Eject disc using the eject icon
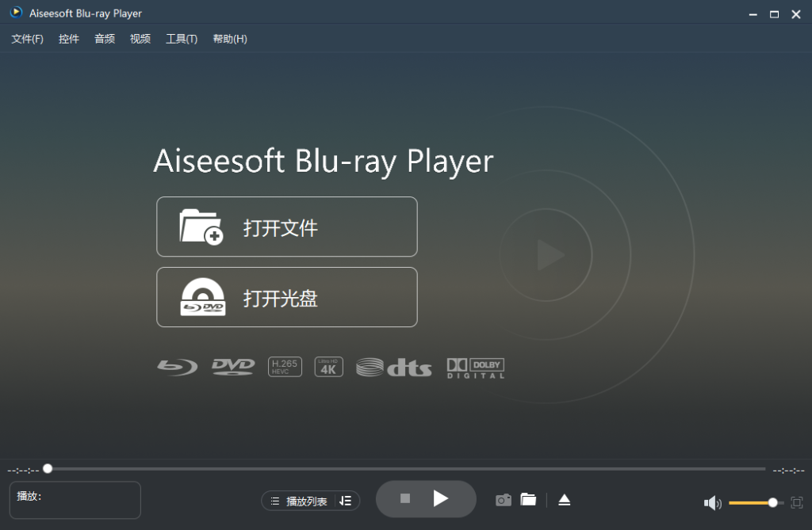Image resolution: width=812 pixels, height=530 pixels. click(565, 500)
